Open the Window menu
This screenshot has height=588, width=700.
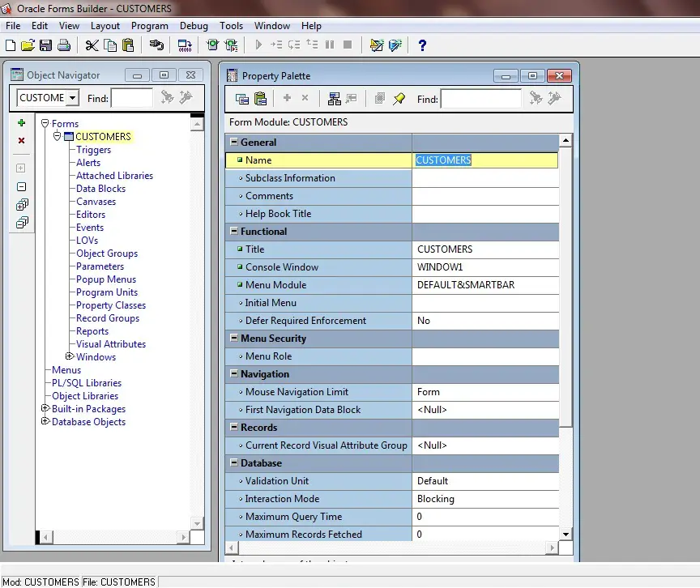[272, 26]
